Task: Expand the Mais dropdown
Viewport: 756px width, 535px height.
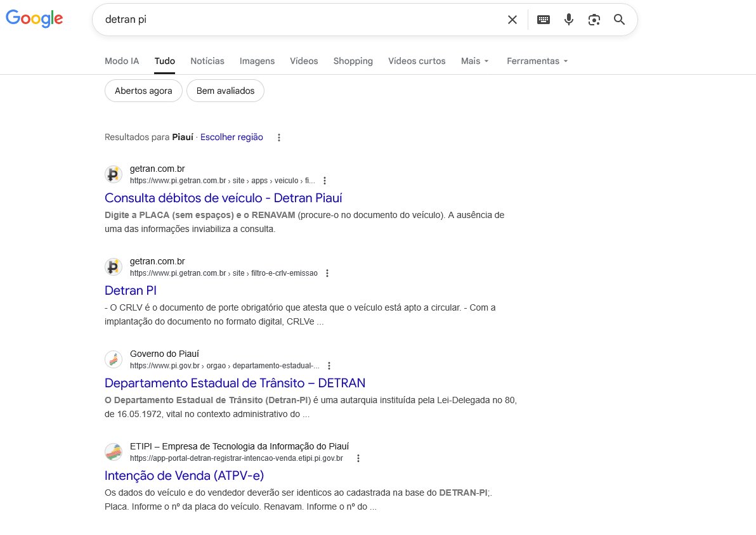Action: pos(475,61)
